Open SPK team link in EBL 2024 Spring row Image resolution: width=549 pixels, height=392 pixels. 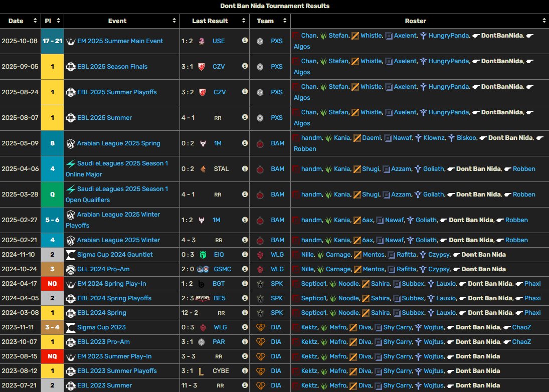coord(277,313)
